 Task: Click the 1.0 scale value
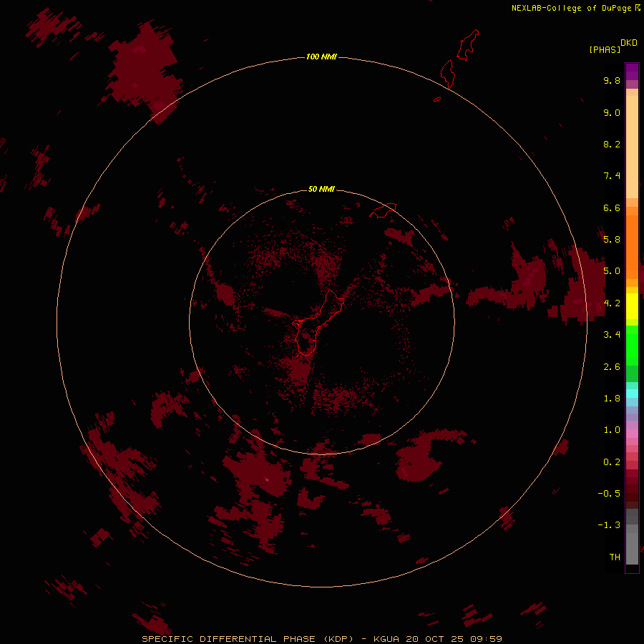[612, 430]
